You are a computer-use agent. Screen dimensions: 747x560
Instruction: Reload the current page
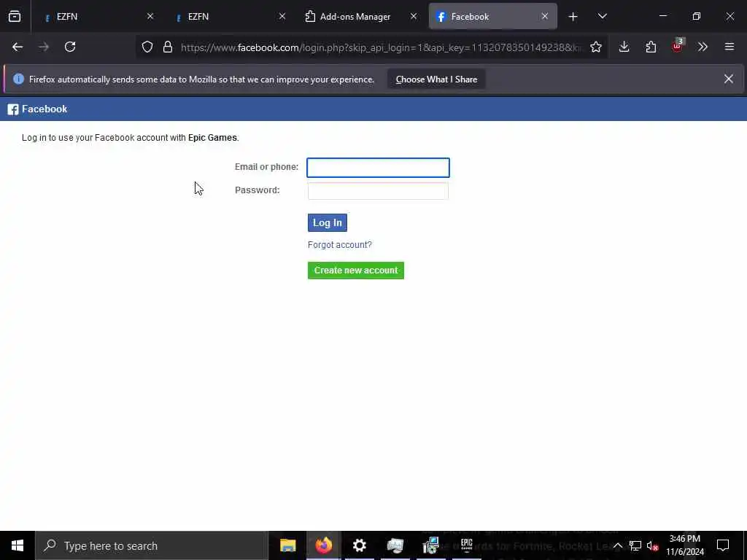click(x=70, y=47)
